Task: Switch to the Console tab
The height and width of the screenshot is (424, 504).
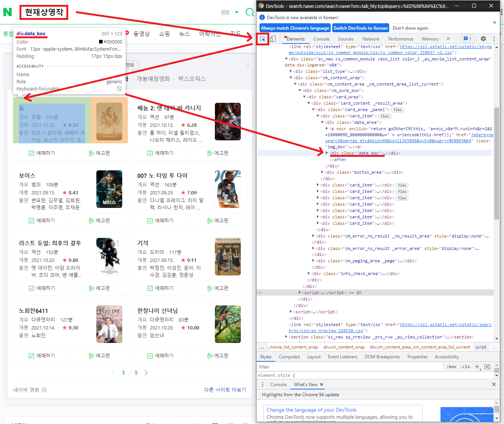Action: coord(321,39)
